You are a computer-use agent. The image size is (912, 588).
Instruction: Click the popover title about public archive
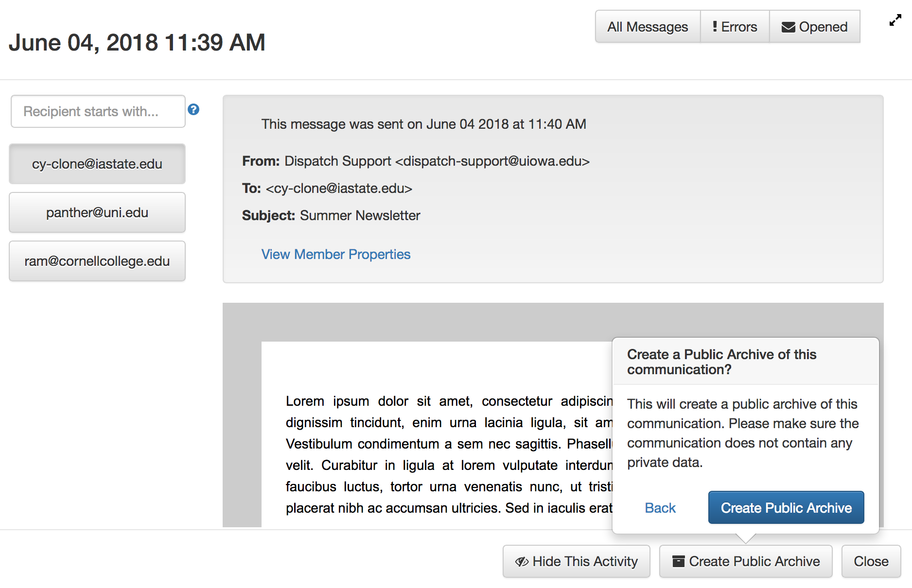click(721, 362)
